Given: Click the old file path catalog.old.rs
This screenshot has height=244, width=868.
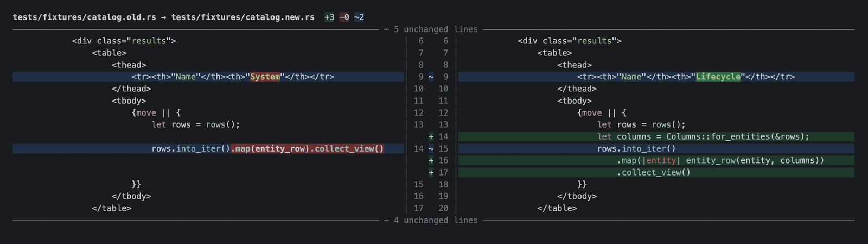Looking at the screenshot, I should [84, 17].
